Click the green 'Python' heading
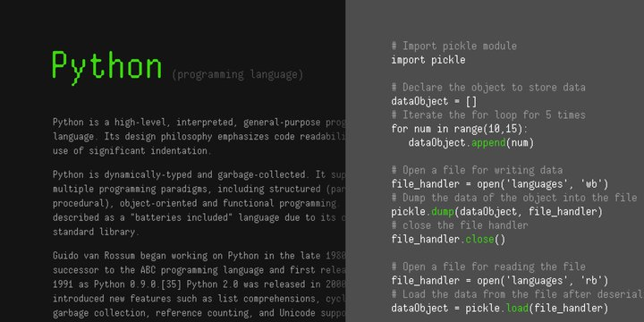 click(106, 67)
